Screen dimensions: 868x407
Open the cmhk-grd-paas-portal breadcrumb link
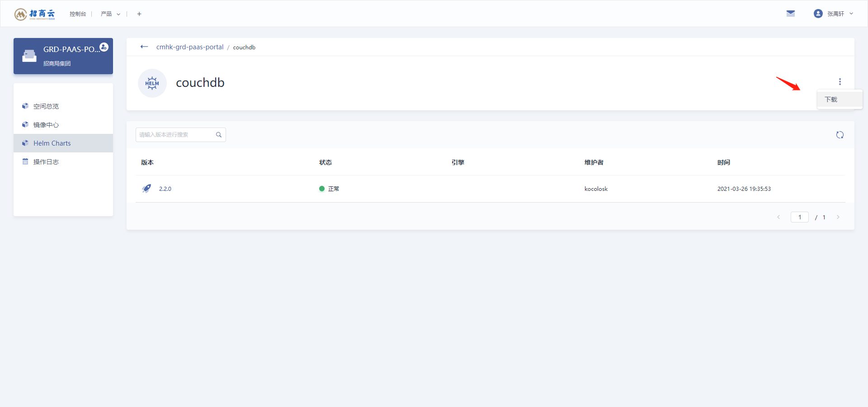point(190,47)
